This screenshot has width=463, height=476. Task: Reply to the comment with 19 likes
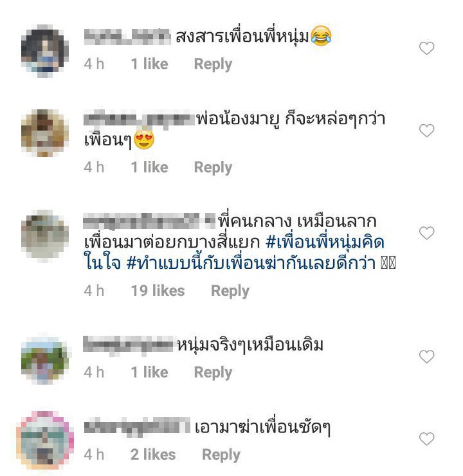tap(230, 291)
